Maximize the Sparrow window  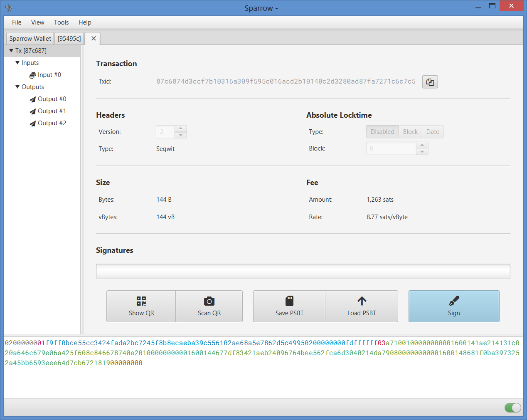point(493,6)
